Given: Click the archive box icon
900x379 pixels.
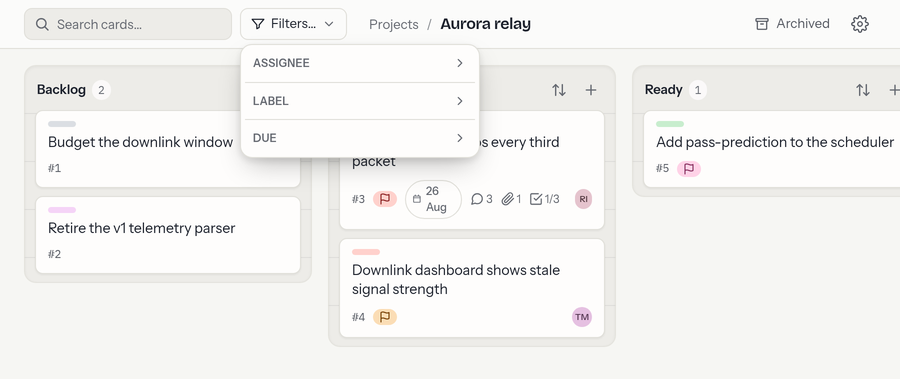Looking at the screenshot, I should click(762, 24).
